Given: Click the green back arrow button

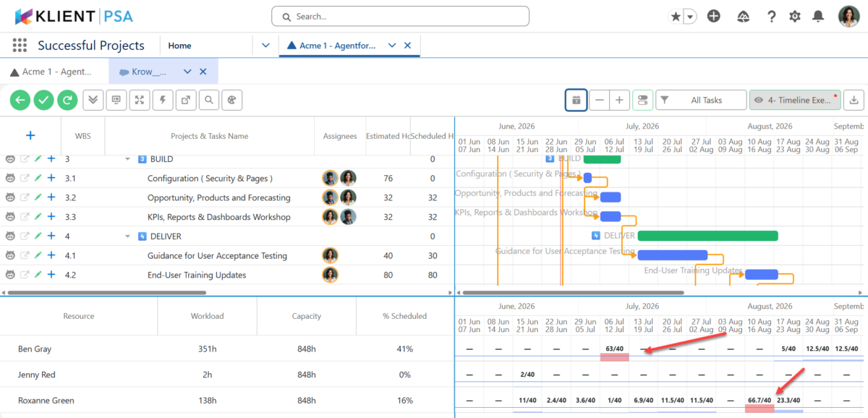Looking at the screenshot, I should tap(20, 100).
